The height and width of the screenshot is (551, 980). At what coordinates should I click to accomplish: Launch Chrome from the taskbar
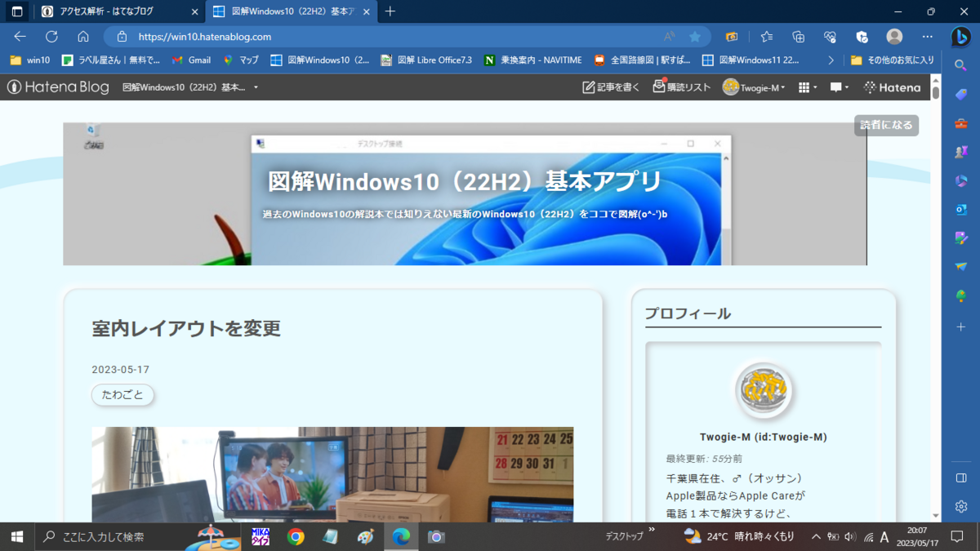295,536
